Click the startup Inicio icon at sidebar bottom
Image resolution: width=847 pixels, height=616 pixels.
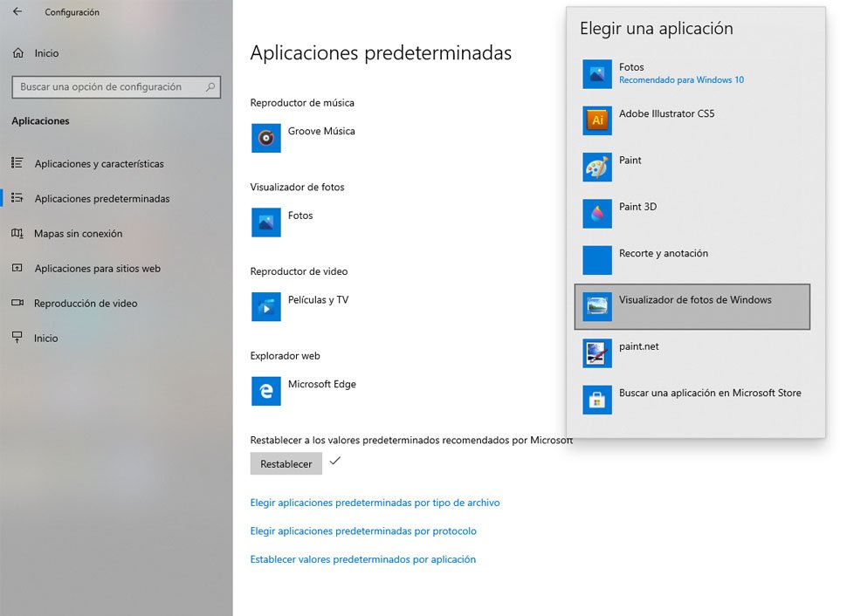(x=17, y=338)
